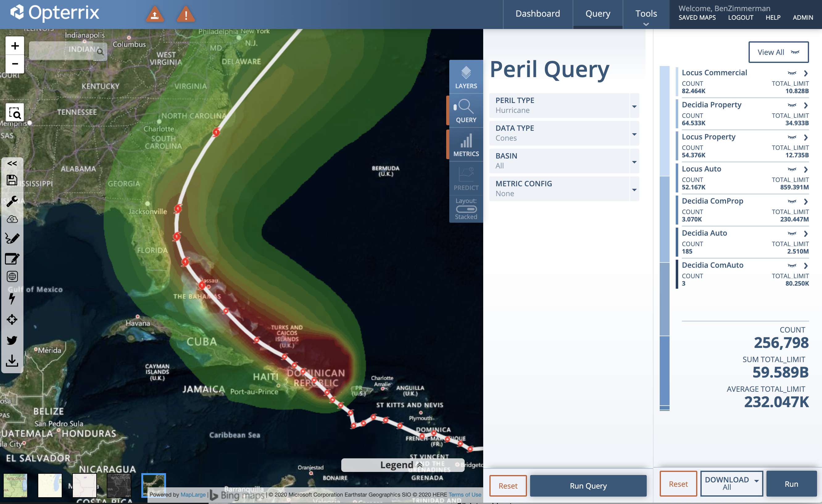This screenshot has height=504, width=822.
Task: Open the Query side panel
Action: point(466,111)
